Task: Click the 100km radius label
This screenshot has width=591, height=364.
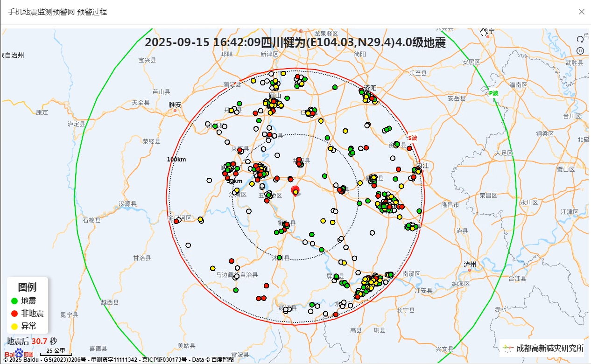Action: tap(176, 160)
